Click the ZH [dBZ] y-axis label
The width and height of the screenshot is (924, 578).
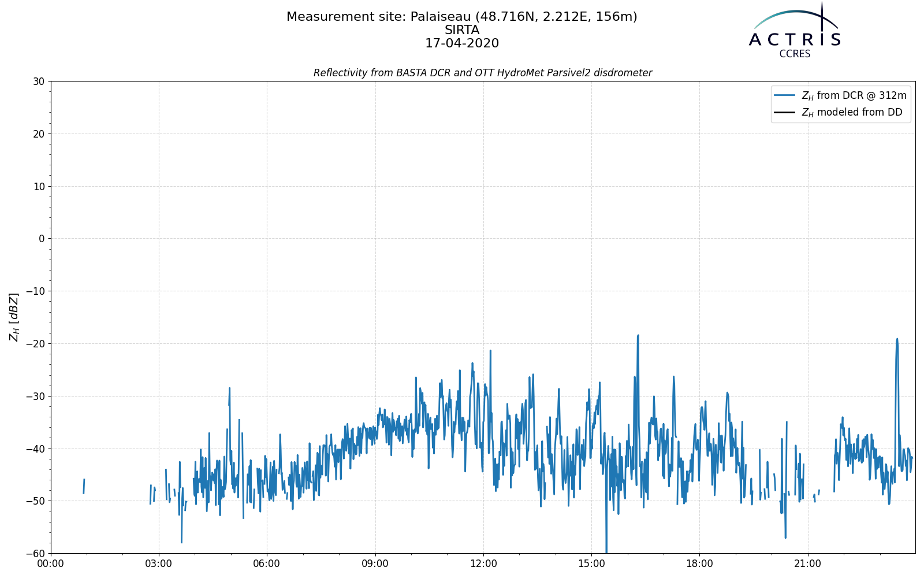point(14,317)
